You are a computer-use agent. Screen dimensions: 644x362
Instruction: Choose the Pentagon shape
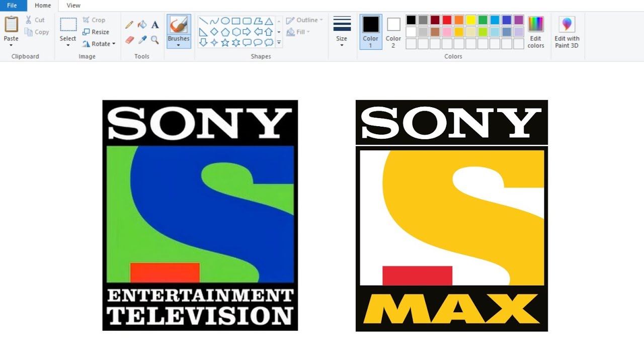pyautogui.click(x=225, y=32)
